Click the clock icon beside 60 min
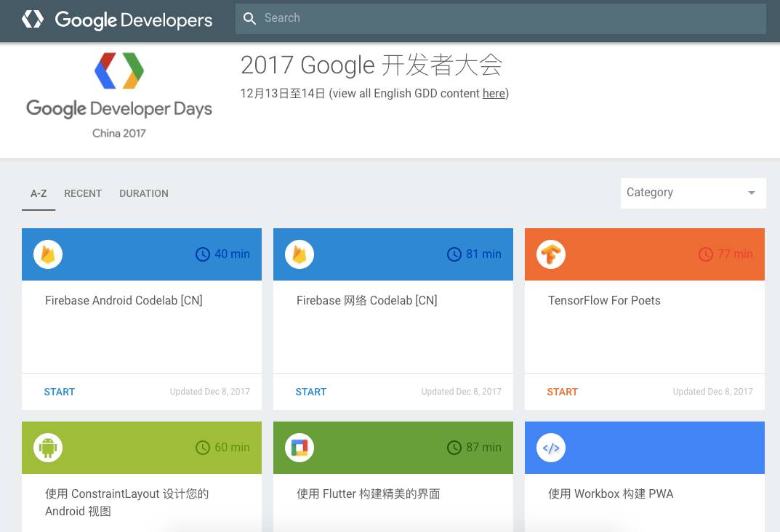 [x=203, y=448]
